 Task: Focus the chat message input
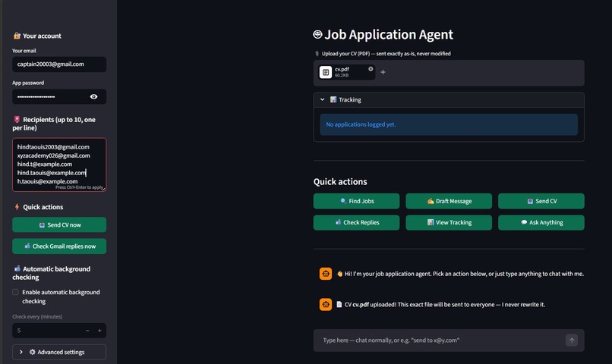point(441,340)
